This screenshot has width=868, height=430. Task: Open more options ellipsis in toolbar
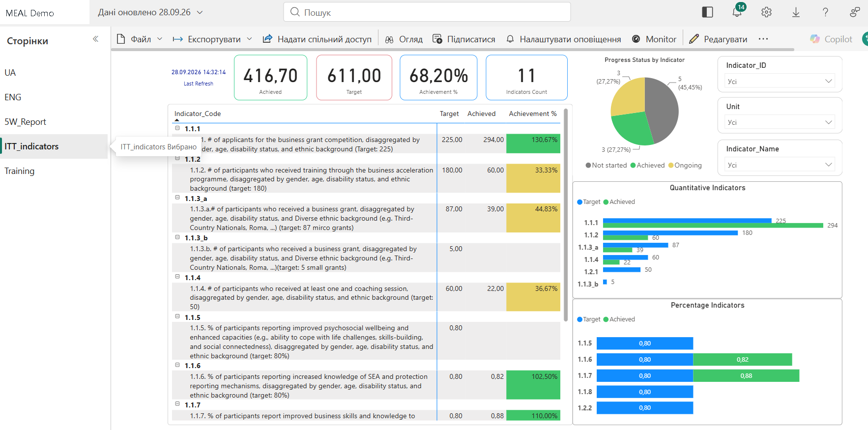(x=763, y=39)
